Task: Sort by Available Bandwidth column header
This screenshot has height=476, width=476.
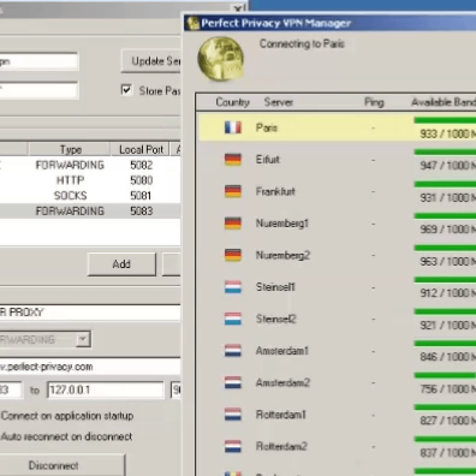Action: [x=443, y=102]
